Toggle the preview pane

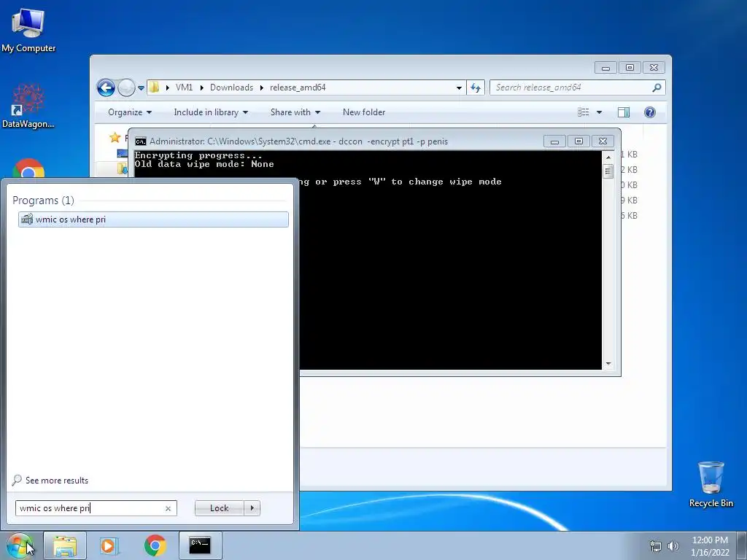tap(623, 112)
